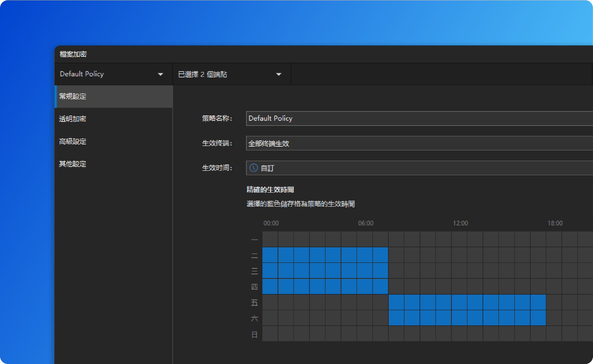Click the clock icon beside 自訂

253,168
